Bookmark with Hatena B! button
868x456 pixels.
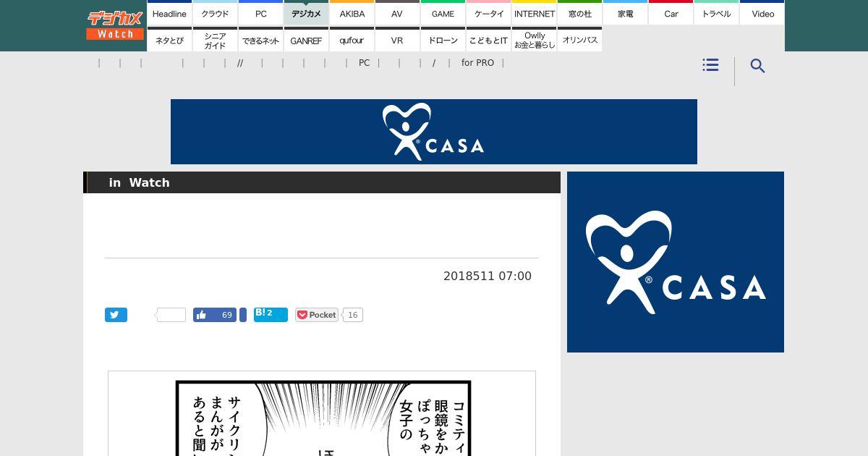pyautogui.click(x=271, y=314)
